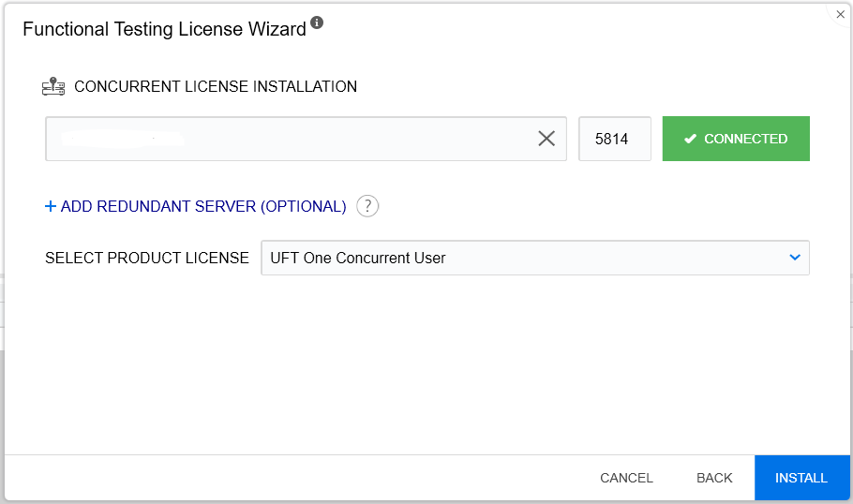Click the plus icon before Add Redundant Server

51,206
